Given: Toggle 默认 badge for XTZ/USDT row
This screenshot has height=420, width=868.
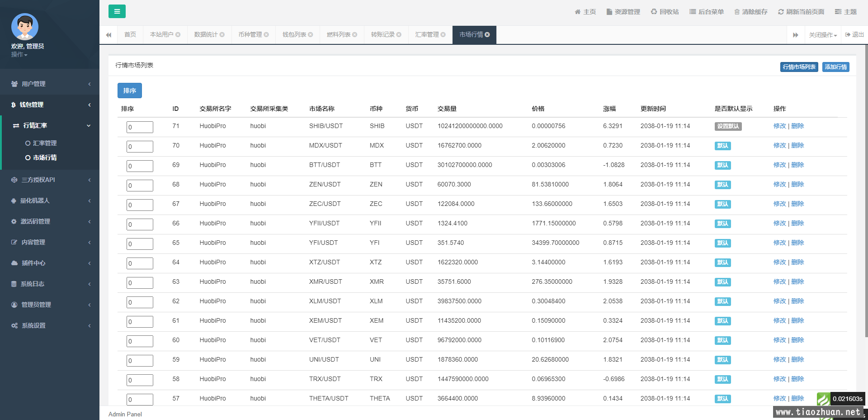Looking at the screenshot, I should [723, 262].
